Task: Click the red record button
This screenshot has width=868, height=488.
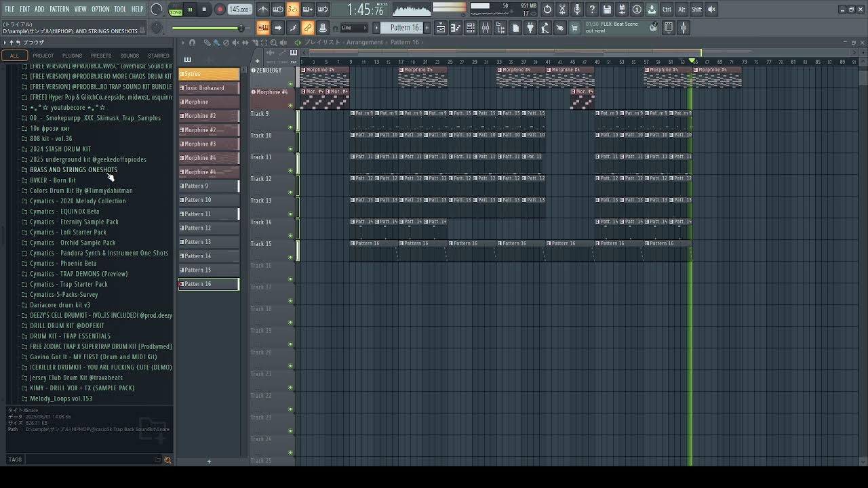Action: pyautogui.click(x=220, y=9)
